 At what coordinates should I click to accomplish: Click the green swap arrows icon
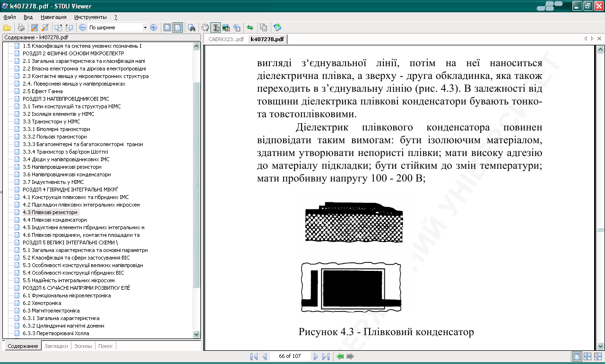pos(250,27)
